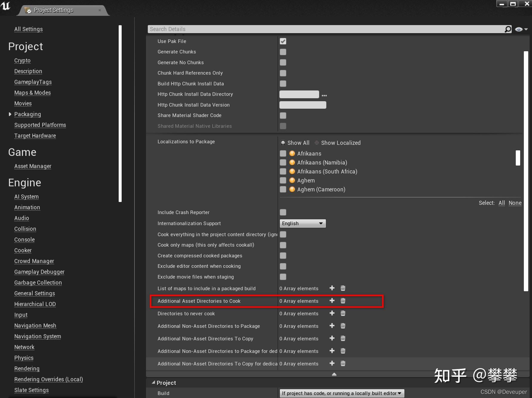Click the warning icon next to Afrikaans

coord(292,153)
